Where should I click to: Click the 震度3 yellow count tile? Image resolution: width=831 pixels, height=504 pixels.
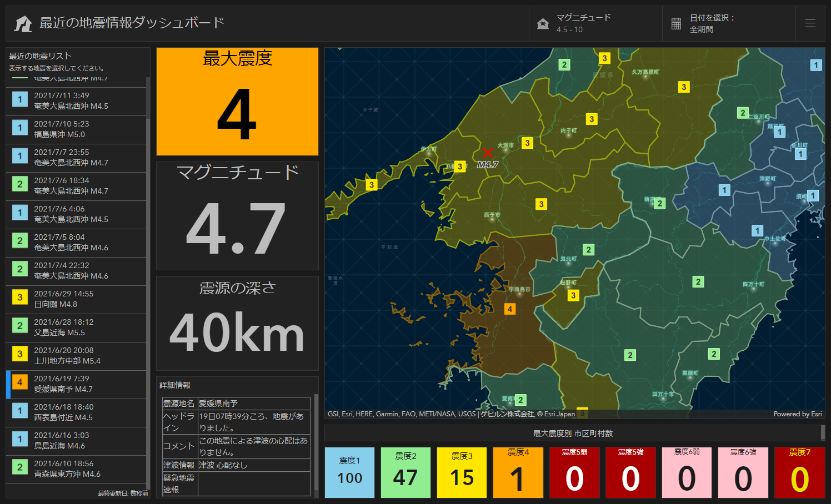(462, 472)
